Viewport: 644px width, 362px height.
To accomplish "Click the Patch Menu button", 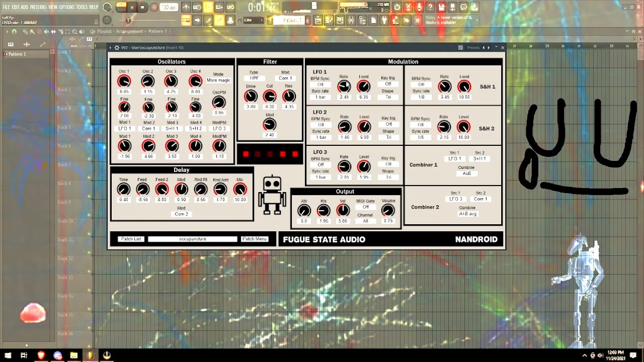I will click(x=255, y=239).
